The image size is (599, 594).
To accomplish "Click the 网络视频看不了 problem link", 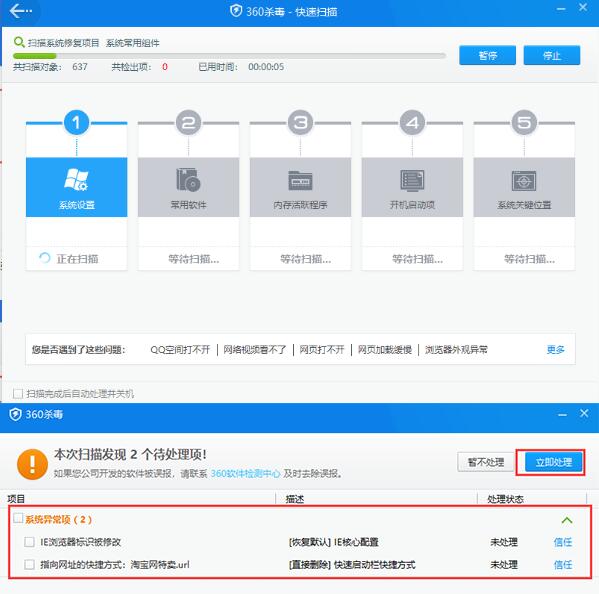I will pos(255,350).
